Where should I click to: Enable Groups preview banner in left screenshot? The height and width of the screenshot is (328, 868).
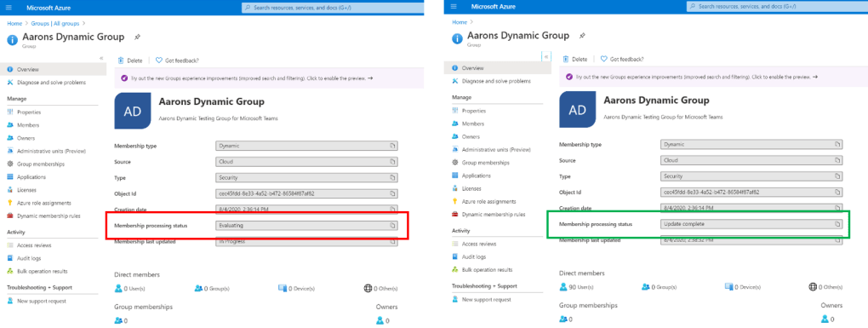coord(269,78)
